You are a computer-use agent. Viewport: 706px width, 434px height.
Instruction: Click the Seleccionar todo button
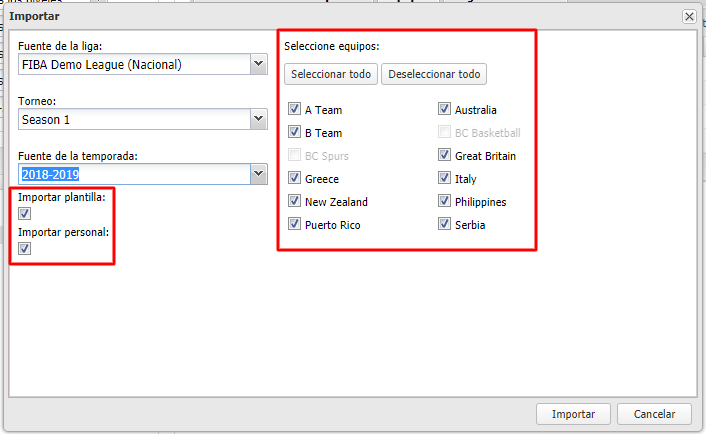[x=331, y=75]
